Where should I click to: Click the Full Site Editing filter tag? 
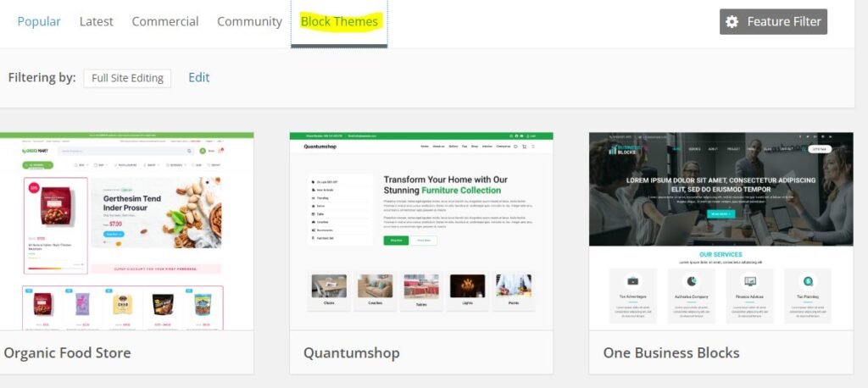[127, 78]
